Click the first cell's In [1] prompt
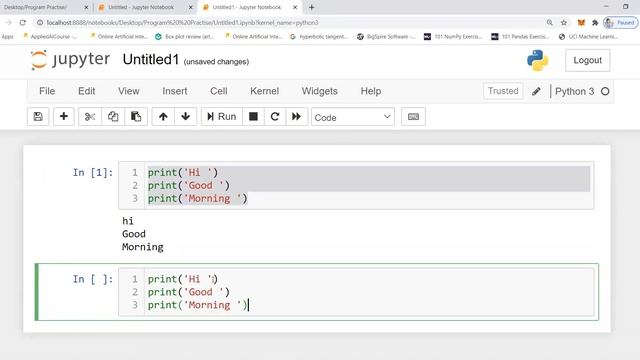 [x=93, y=173]
